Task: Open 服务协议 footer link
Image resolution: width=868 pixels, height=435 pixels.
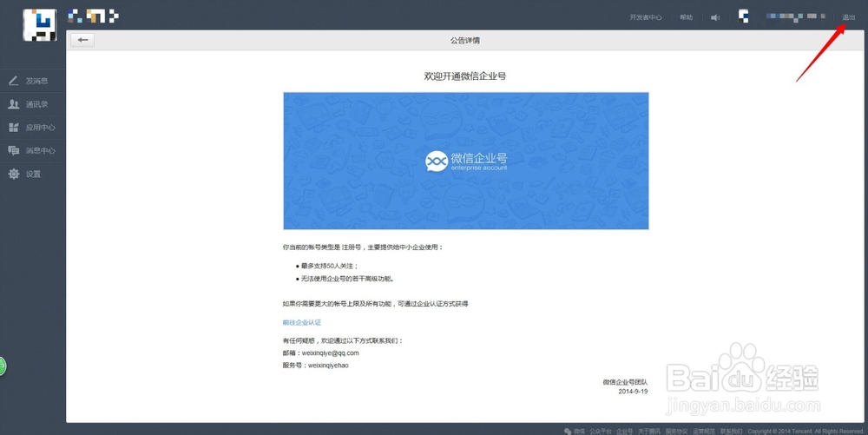Action: [x=676, y=432]
